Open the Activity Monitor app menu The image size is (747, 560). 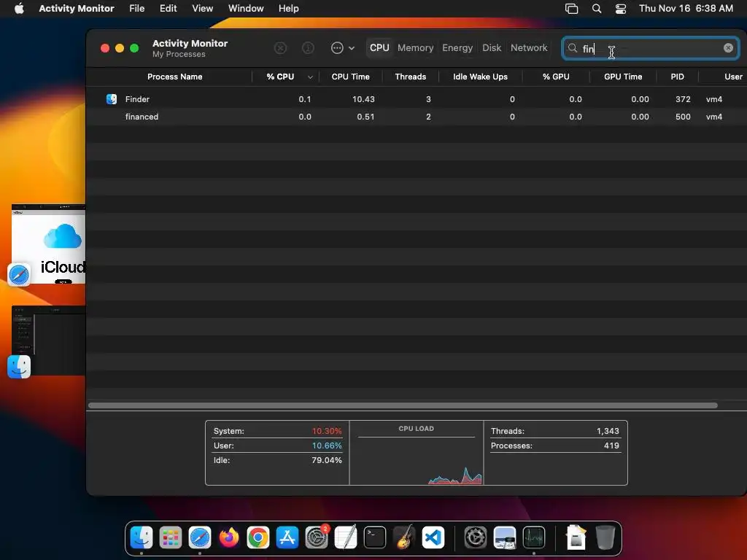(76, 8)
